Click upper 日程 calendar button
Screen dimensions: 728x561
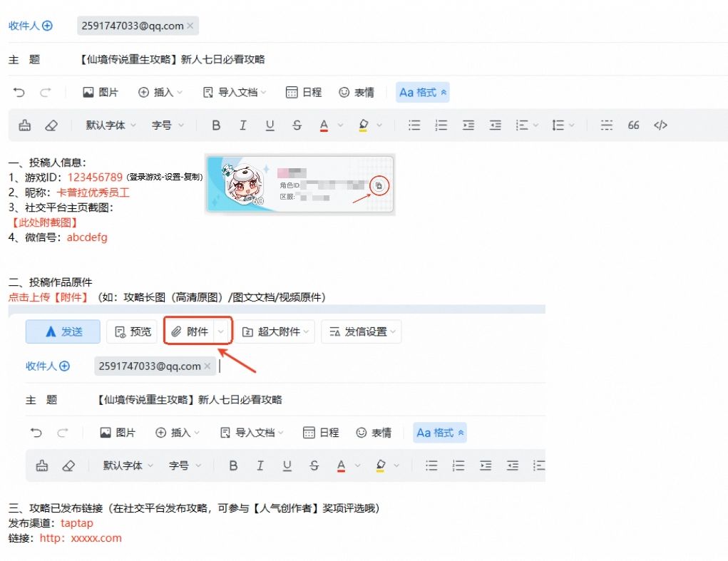304,93
